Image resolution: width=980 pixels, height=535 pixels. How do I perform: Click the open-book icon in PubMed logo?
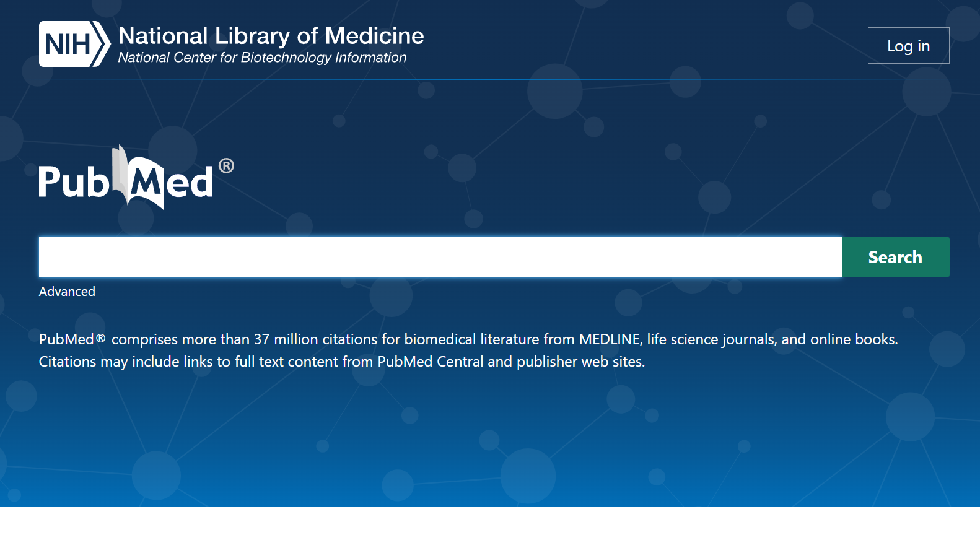point(138,178)
